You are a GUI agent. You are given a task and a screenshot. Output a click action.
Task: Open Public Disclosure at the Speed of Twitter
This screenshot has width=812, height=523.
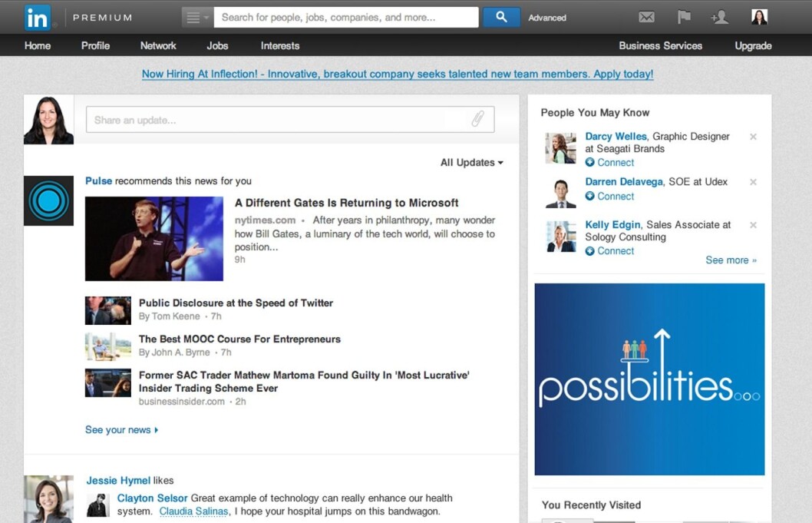pos(236,303)
